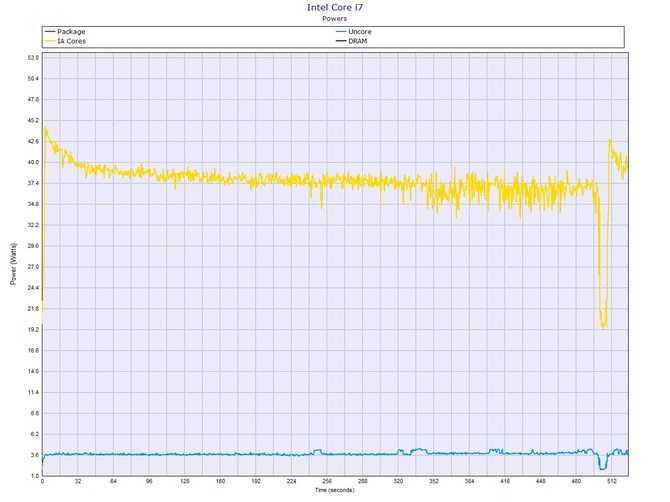Click the Time (seconds) x-axis label
Viewport: 670px width, 502px height.
[335, 490]
